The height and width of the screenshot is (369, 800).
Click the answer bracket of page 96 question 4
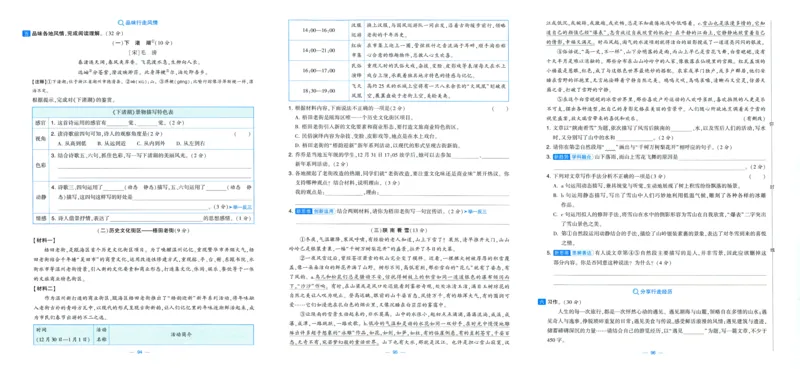tap(757, 177)
